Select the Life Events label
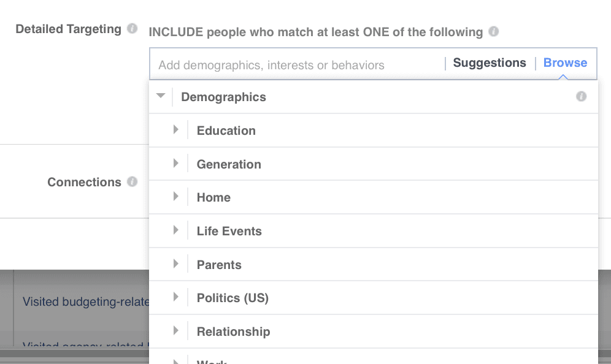 point(229,231)
